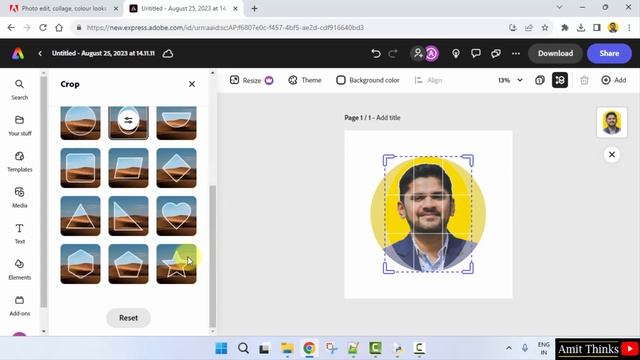Close the Crop panel
The image size is (640, 360).
pos(192,84)
